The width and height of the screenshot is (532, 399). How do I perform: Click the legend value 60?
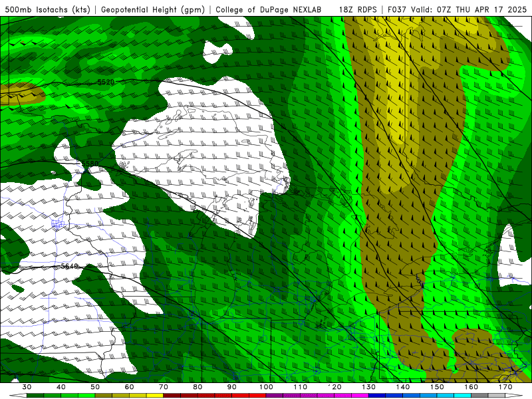(129, 387)
